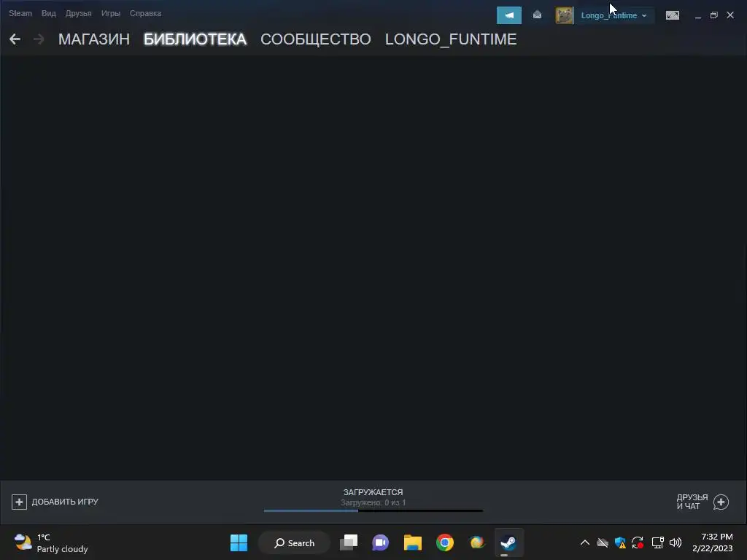The width and height of the screenshot is (747, 560).
Task: Open the Steam announcements megaphone button
Action: tap(508, 15)
